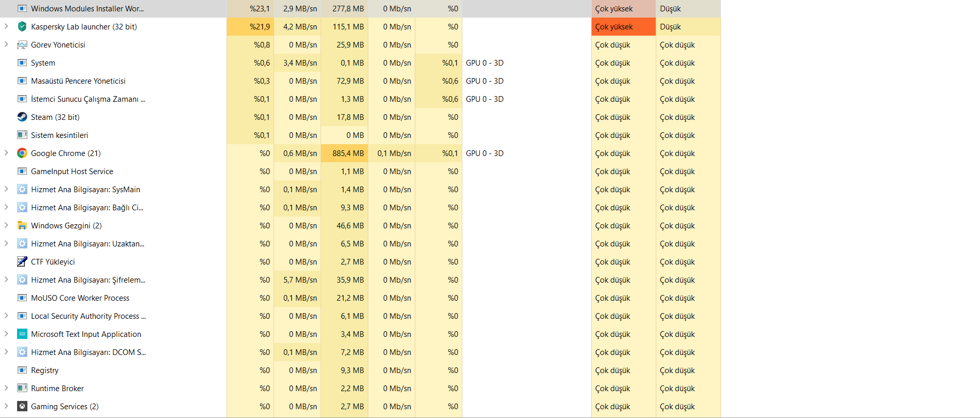Select the Sistem kesintileri process row
The height and width of the screenshot is (418, 980).
[59, 135]
